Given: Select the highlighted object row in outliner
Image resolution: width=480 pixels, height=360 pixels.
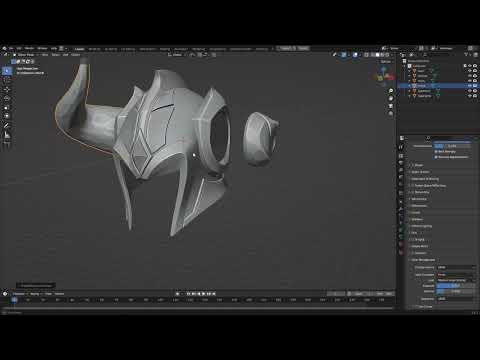Looking at the screenshot, I should click(x=438, y=86).
